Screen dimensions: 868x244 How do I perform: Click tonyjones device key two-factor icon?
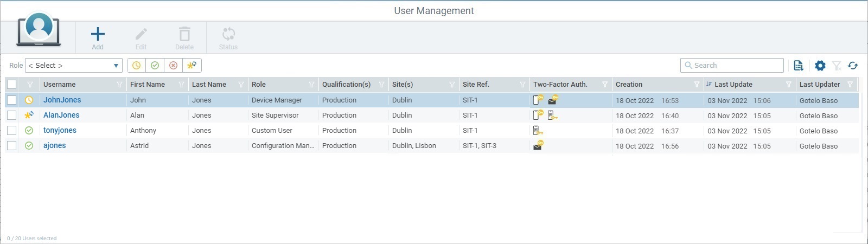(x=538, y=130)
